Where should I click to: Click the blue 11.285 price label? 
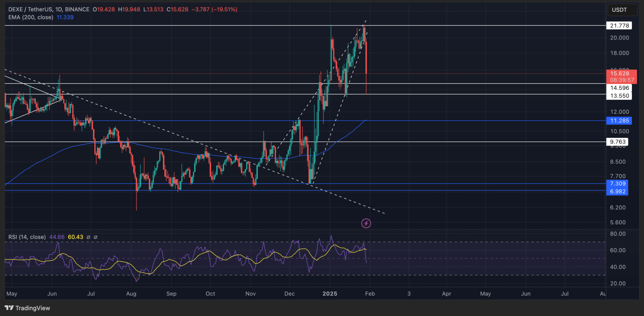619,120
